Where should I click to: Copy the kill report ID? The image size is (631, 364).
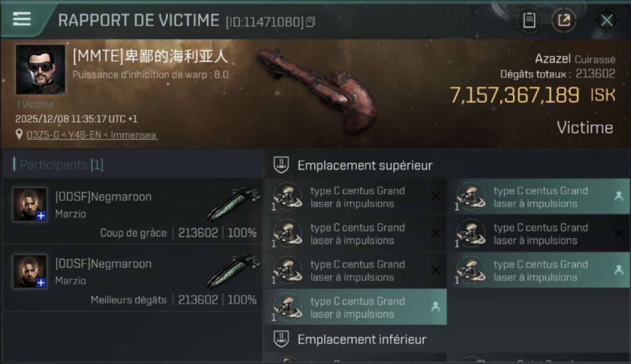311,22
